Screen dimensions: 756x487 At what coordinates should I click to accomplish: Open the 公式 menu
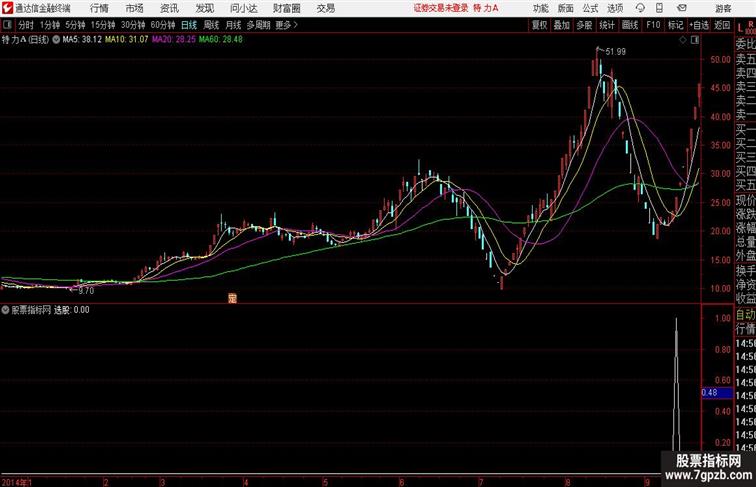coord(590,8)
